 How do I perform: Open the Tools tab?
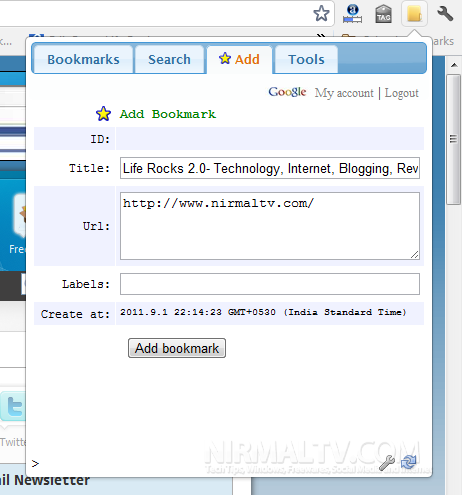[x=306, y=59]
